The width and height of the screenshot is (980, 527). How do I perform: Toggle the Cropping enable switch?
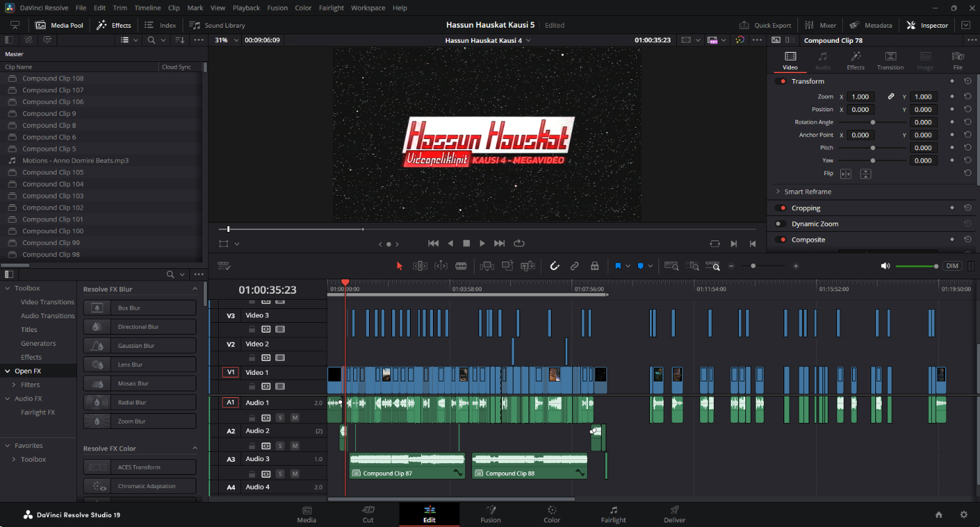point(781,208)
